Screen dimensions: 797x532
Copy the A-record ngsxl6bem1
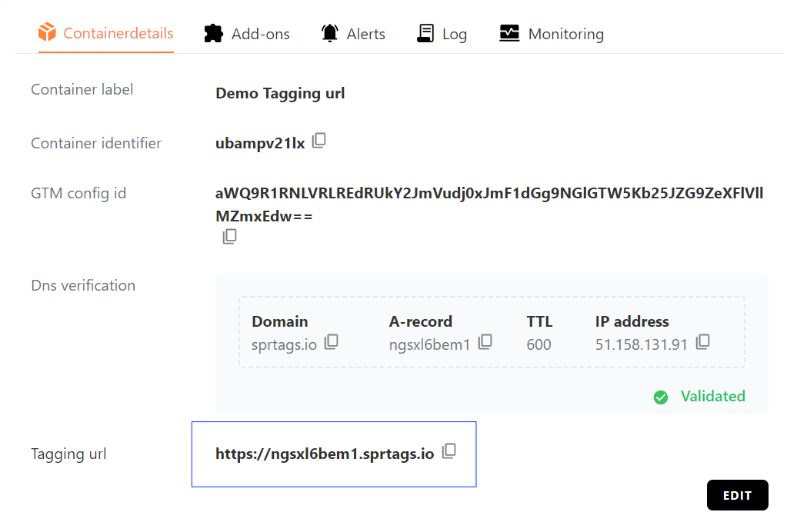485,341
